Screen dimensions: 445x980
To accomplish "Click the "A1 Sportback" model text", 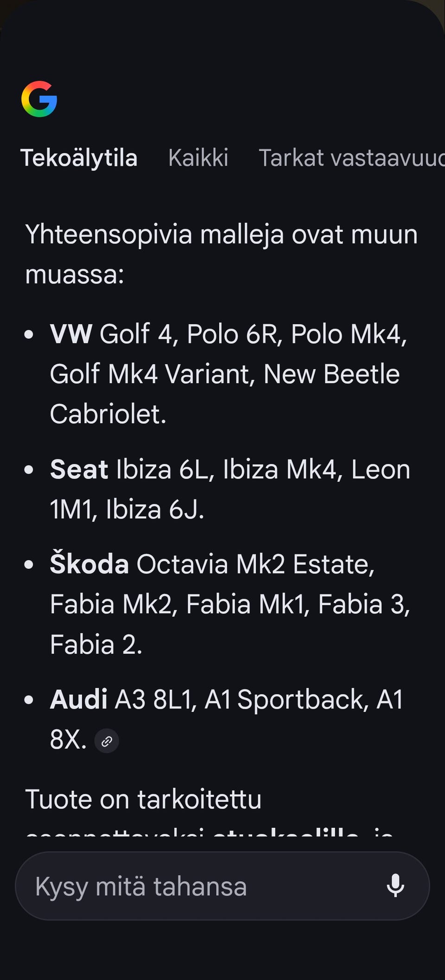I will 286,700.
